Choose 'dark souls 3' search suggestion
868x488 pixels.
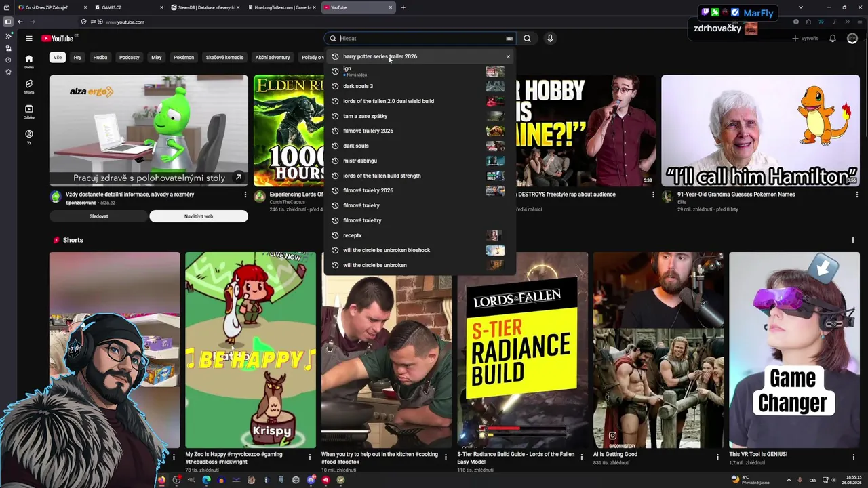(x=420, y=86)
